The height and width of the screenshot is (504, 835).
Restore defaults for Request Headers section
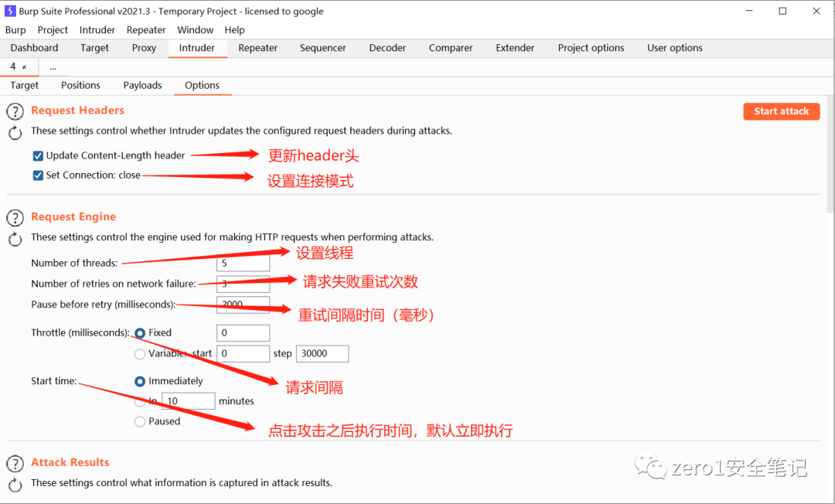pos(15,133)
